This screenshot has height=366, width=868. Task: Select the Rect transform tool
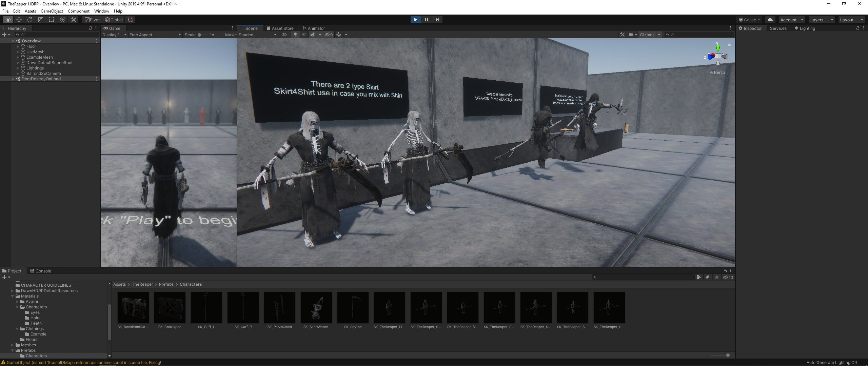tap(52, 20)
